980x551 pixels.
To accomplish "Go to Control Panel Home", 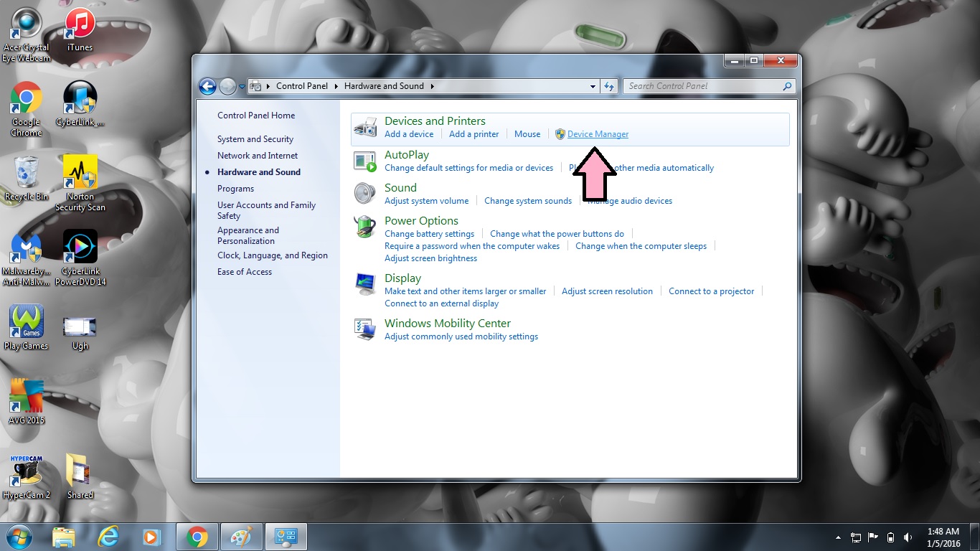I will point(256,116).
